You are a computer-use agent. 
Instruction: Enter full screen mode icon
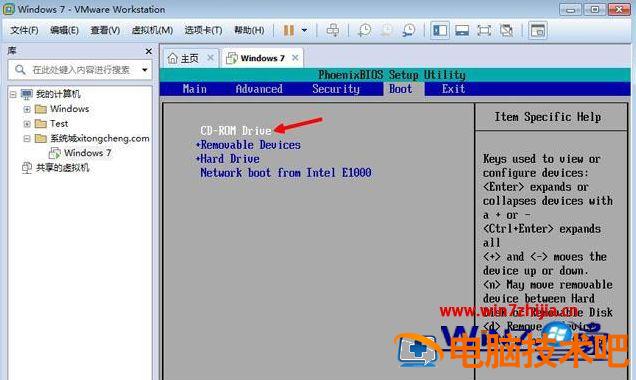pyautogui.click(x=484, y=30)
